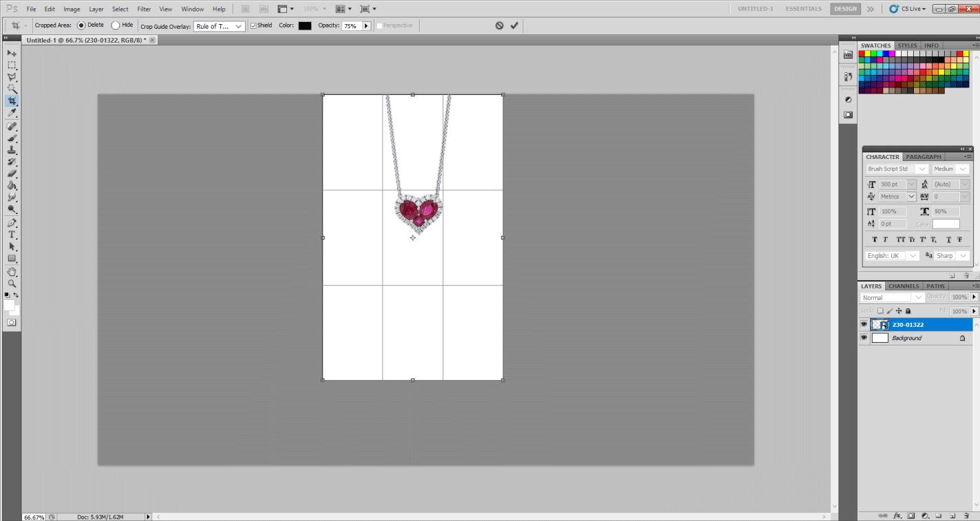Viewport: 980px width, 521px height.
Task: Open the Crop Guide Overlay dropdown
Action: (x=220, y=26)
